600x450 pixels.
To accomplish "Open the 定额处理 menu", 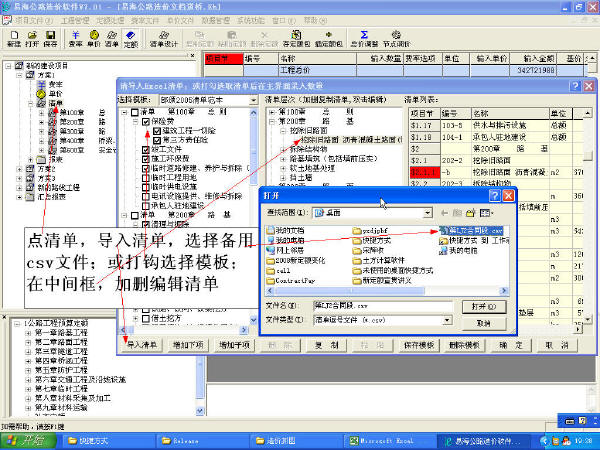I will pyautogui.click(x=110, y=20).
